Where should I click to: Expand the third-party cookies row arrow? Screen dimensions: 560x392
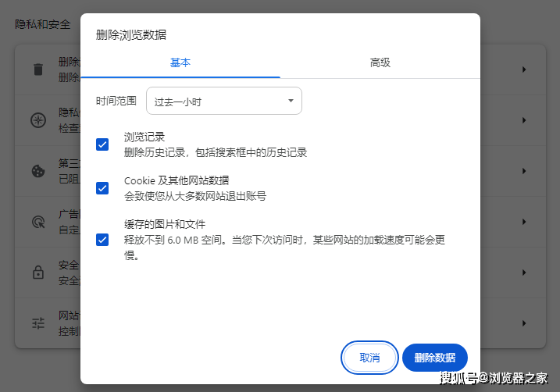pos(524,171)
